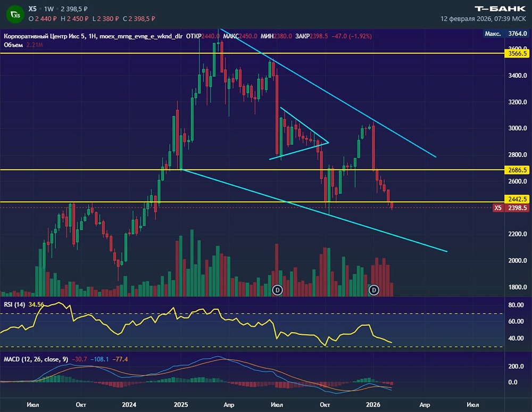Click the O 2 440 ₽ header value
Screen dimensions: 532x412
click(x=43, y=19)
